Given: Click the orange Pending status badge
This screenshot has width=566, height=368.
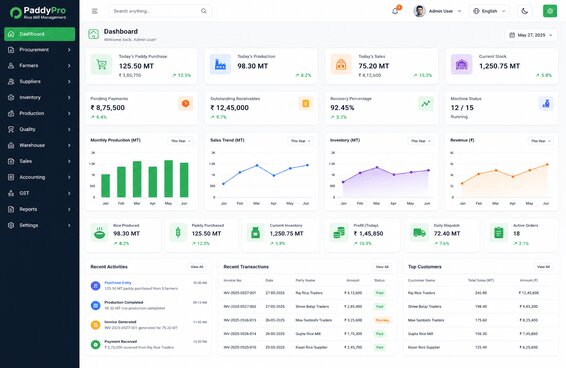Looking at the screenshot, I should (382, 320).
